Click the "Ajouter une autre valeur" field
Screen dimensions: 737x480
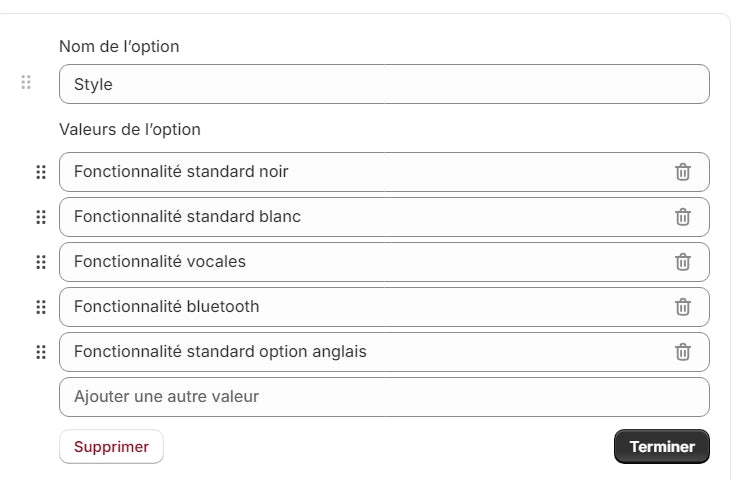384,397
